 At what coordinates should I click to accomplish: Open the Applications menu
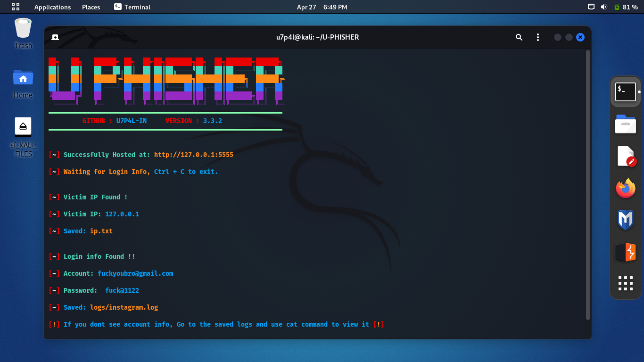[52, 7]
